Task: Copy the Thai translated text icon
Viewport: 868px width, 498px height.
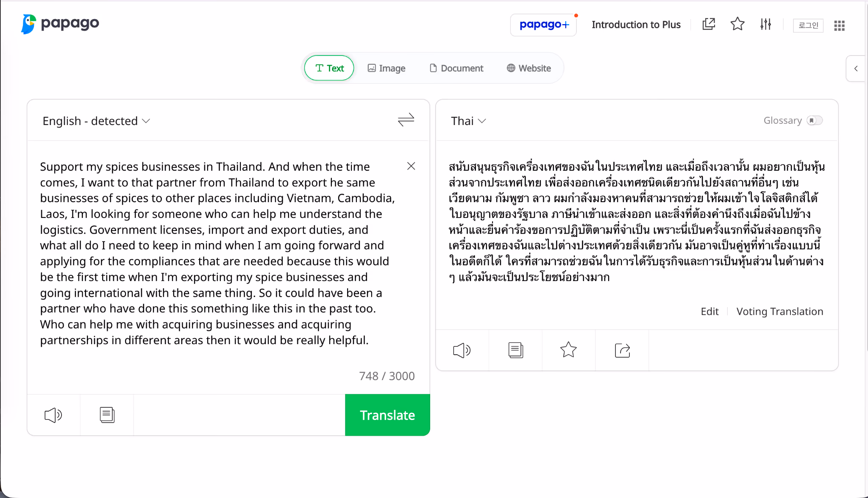Action: click(x=515, y=350)
